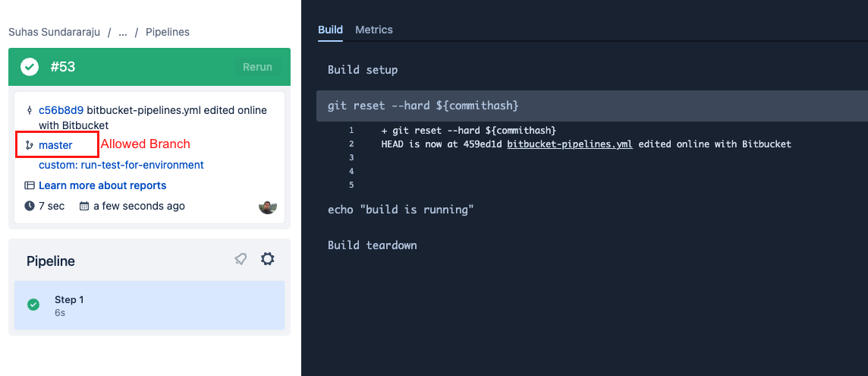
Task: Open the master branch link
Action: point(55,145)
